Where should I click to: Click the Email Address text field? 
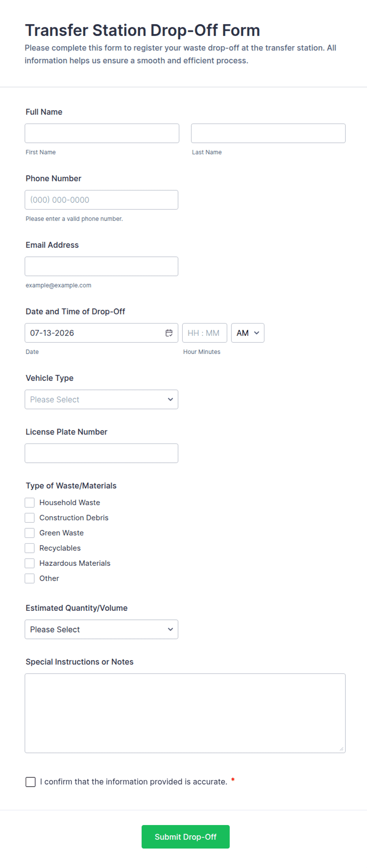[101, 266]
